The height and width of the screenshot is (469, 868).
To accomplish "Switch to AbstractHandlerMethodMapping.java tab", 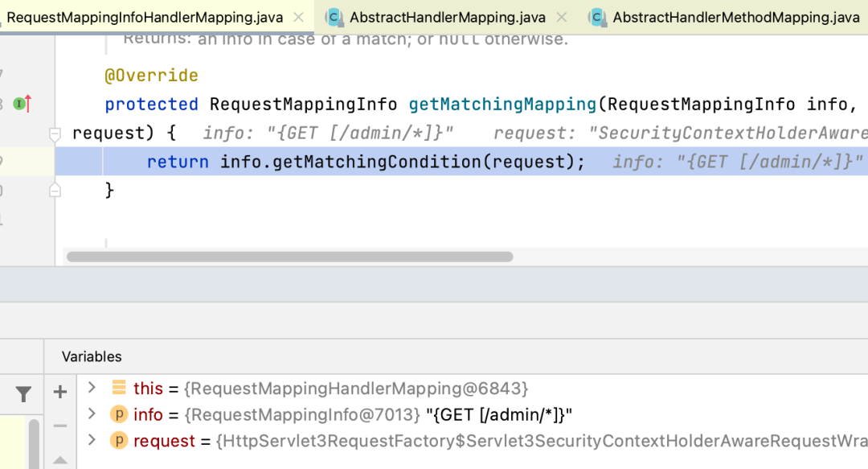I will [x=735, y=17].
